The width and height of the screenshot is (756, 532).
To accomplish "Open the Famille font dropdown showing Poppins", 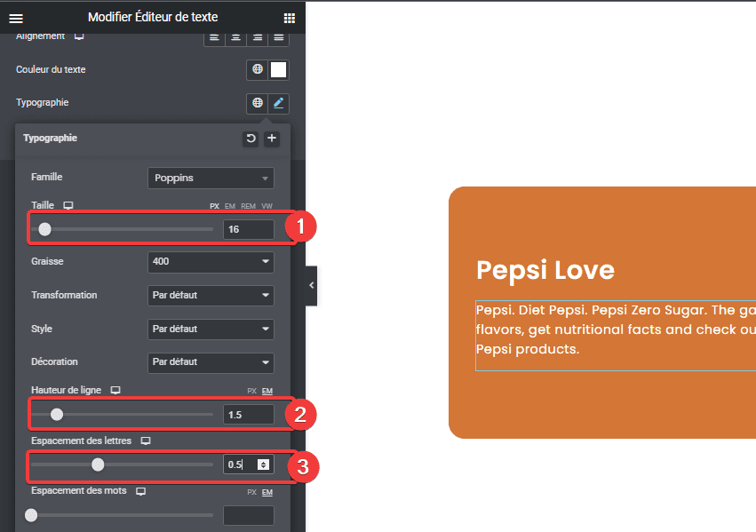I will 211,178.
